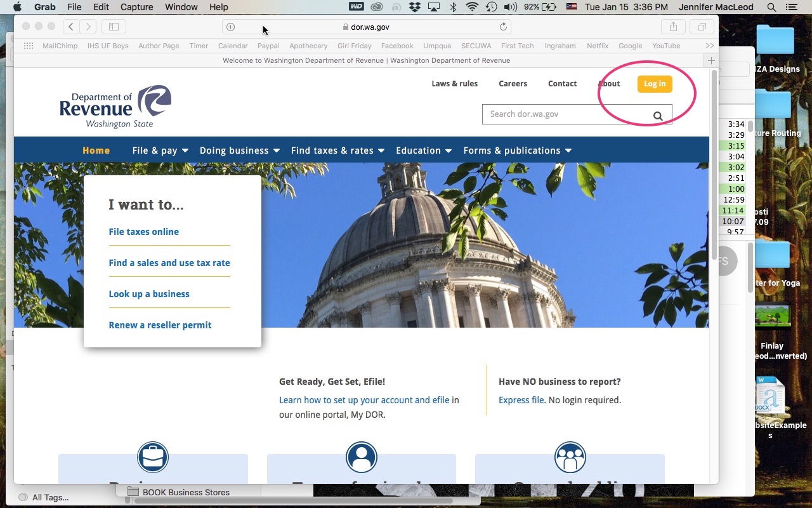Open the Top Sites grid icon
The height and width of the screenshot is (508, 812).
tap(29, 46)
